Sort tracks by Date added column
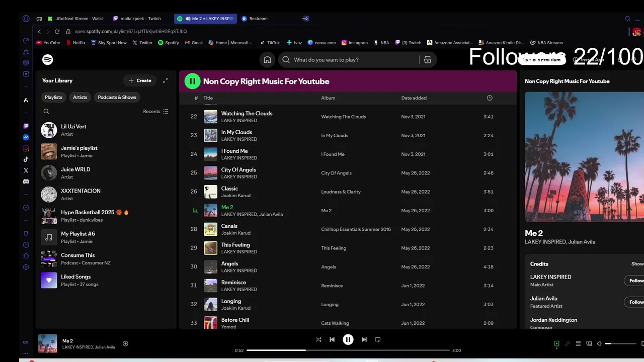 (x=414, y=98)
